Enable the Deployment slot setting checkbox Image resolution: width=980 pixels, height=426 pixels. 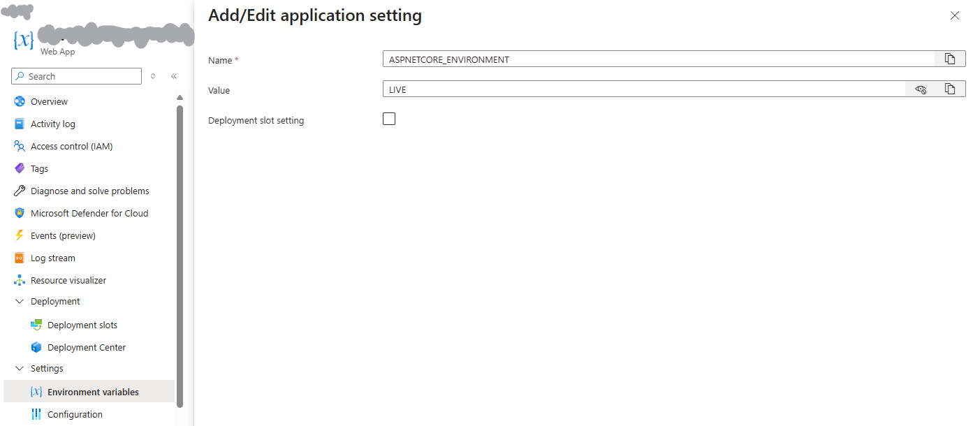point(389,119)
